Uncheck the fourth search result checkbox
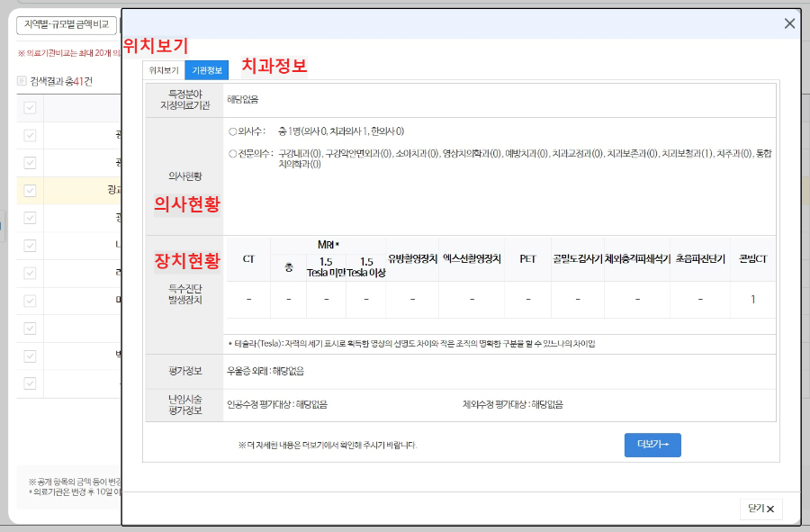 [x=31, y=219]
